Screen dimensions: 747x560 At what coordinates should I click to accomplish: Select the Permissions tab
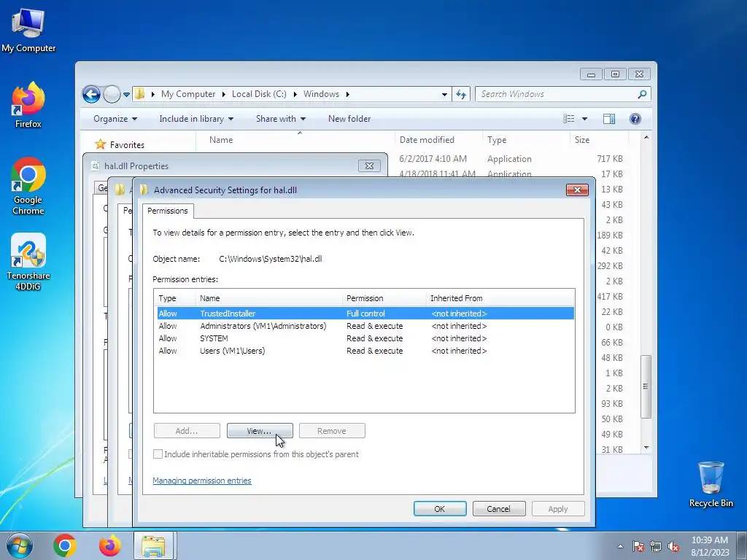click(168, 211)
